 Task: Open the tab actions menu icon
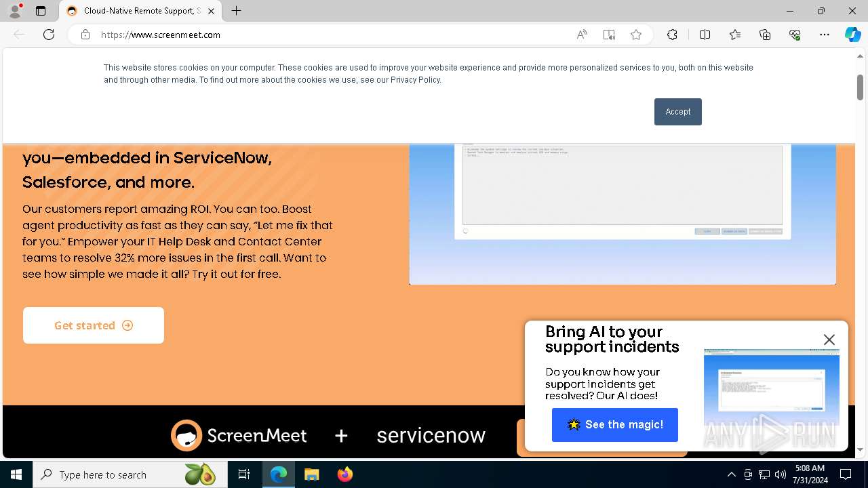41,11
